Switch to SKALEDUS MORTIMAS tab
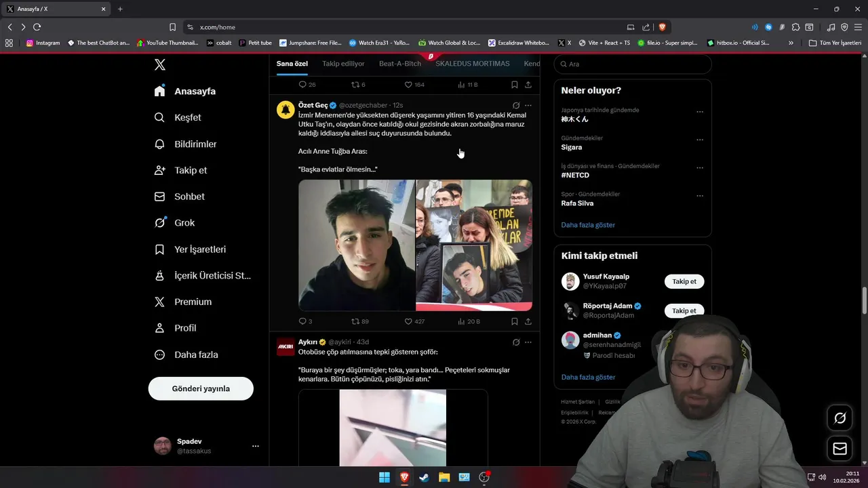 [473, 64]
